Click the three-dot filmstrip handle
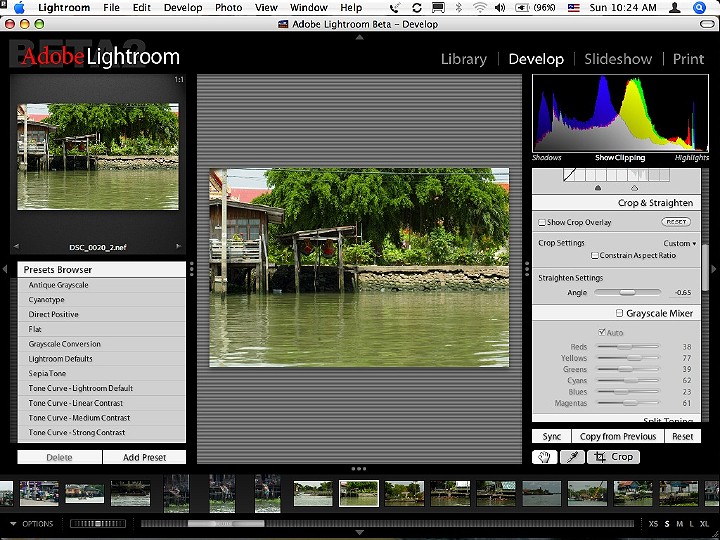 [x=359, y=469]
